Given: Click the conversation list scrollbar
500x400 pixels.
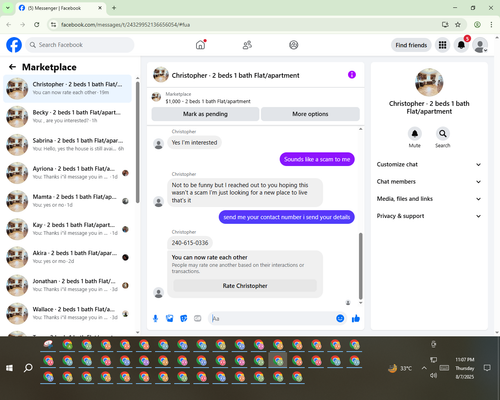Looking at the screenshot, I should 138,142.
